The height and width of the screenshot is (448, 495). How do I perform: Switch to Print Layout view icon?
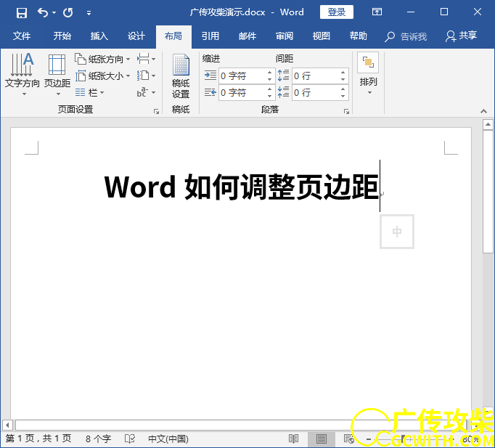(322, 439)
